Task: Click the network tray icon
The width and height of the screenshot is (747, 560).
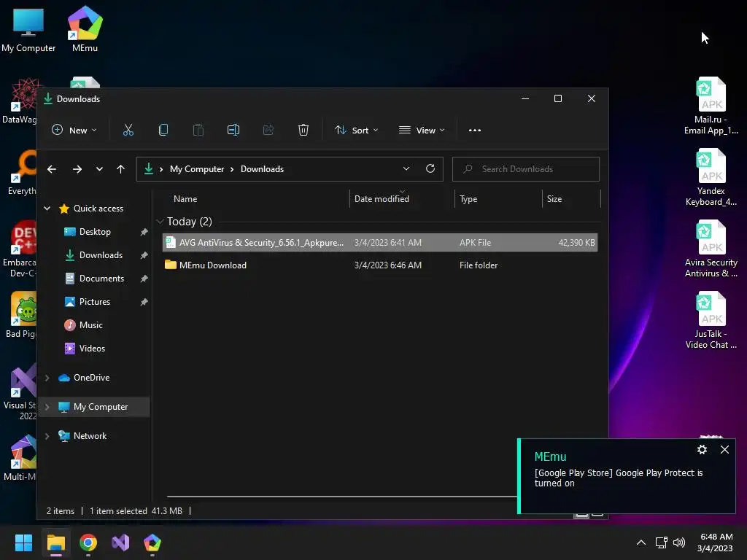Action: (661, 542)
